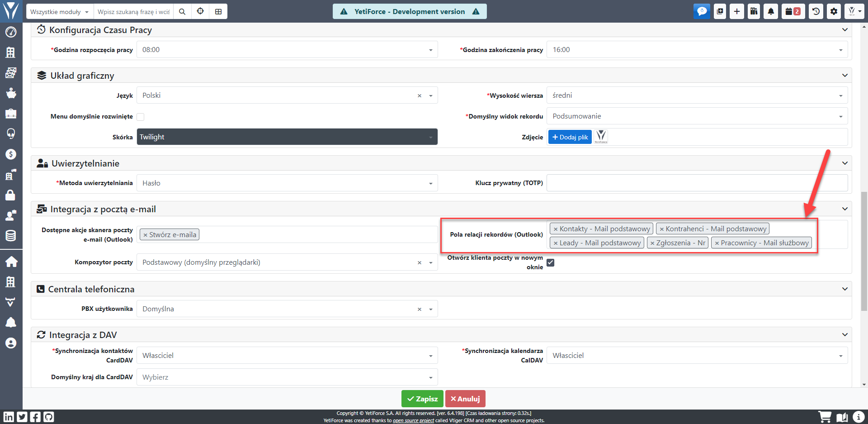Open the info icon in footer
Viewport: 868px width, 424px height.
[859, 417]
